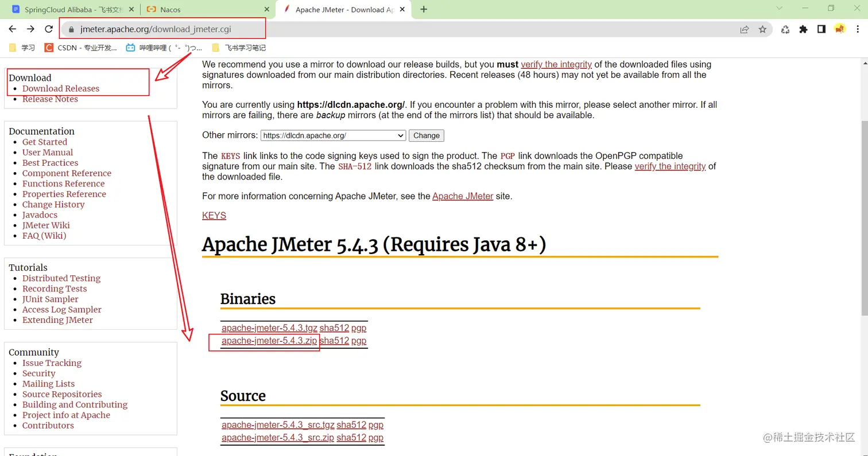
Task: Open the Chrome three-dot menu
Action: (x=857, y=29)
